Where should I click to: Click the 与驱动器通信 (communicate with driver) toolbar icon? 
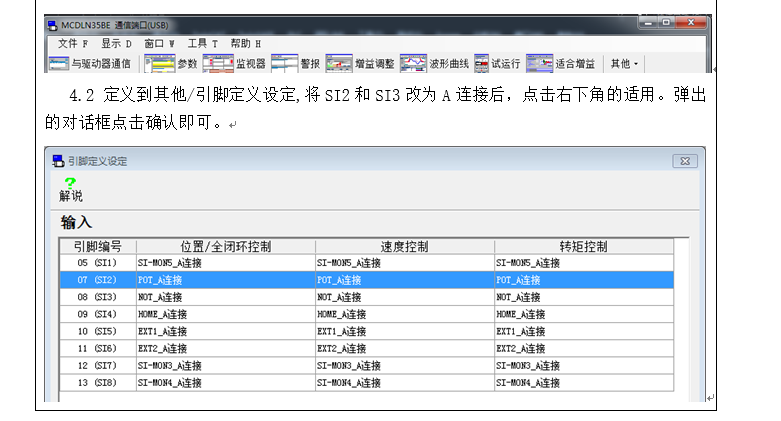pyautogui.click(x=60, y=64)
